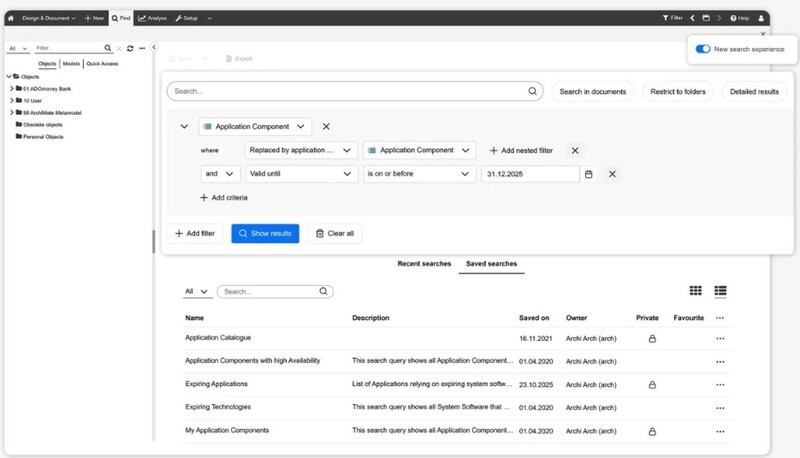Switch to the Recent searches tab
800x458 pixels.
pyautogui.click(x=422, y=264)
